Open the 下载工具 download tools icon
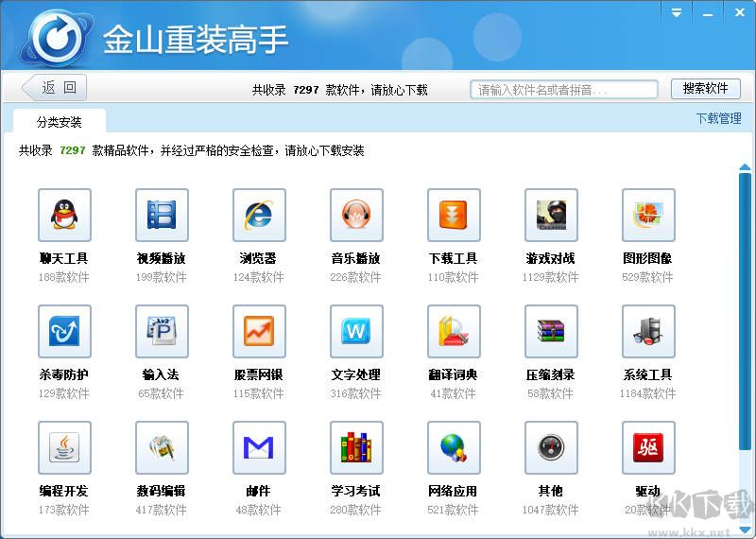756x539 pixels. click(x=454, y=216)
